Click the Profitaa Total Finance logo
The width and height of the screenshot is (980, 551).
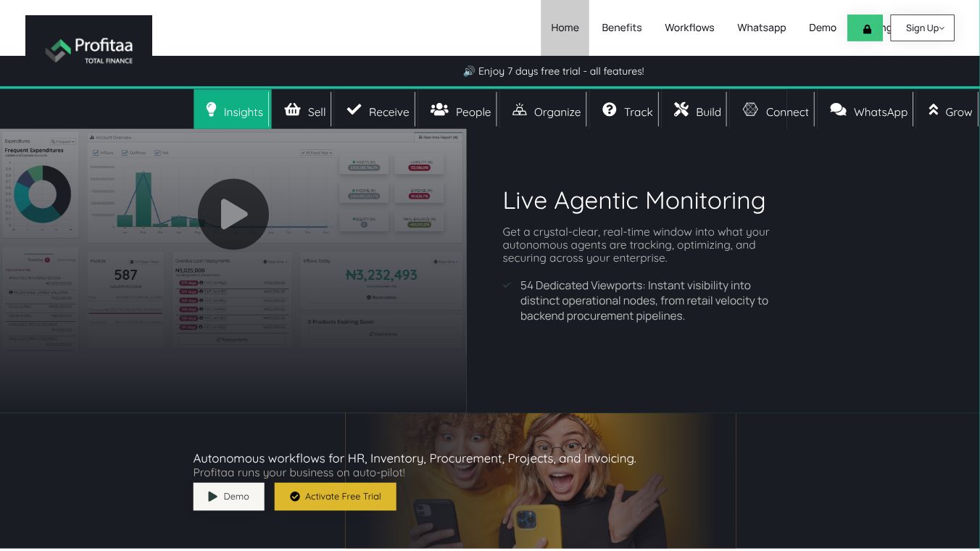tap(88, 49)
